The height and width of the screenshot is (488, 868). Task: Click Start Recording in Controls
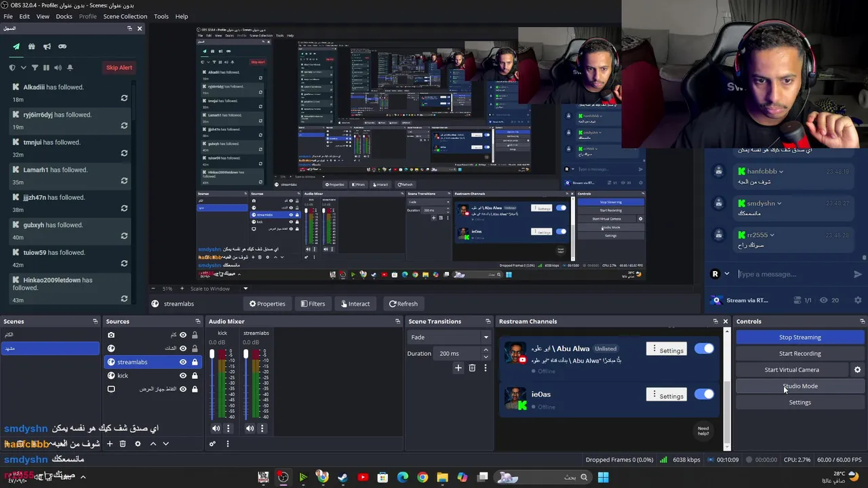point(800,354)
